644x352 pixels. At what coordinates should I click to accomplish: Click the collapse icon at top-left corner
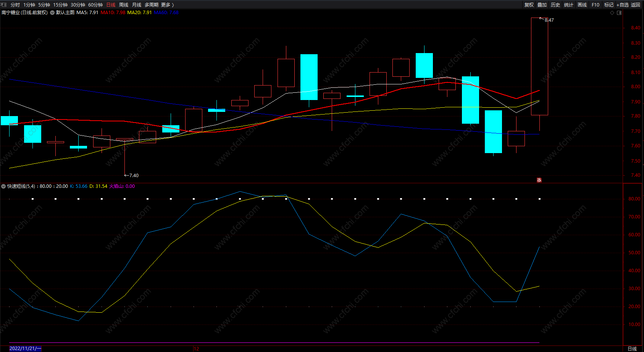[x=3, y=5]
